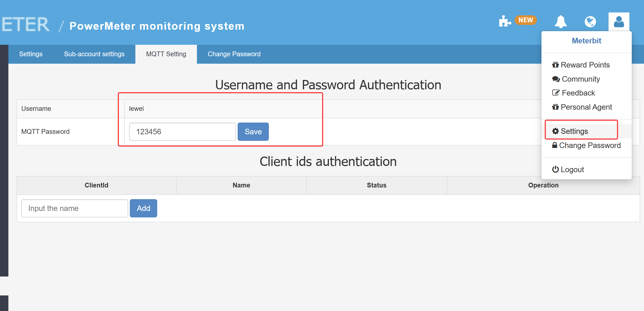
Task: Switch to the Settings tab
Action: pos(31,54)
